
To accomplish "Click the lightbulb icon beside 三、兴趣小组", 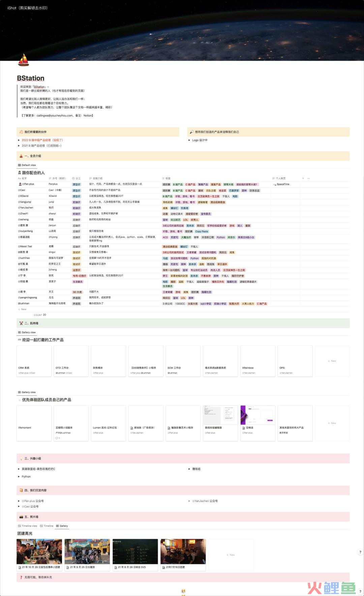I will [x=21, y=458].
